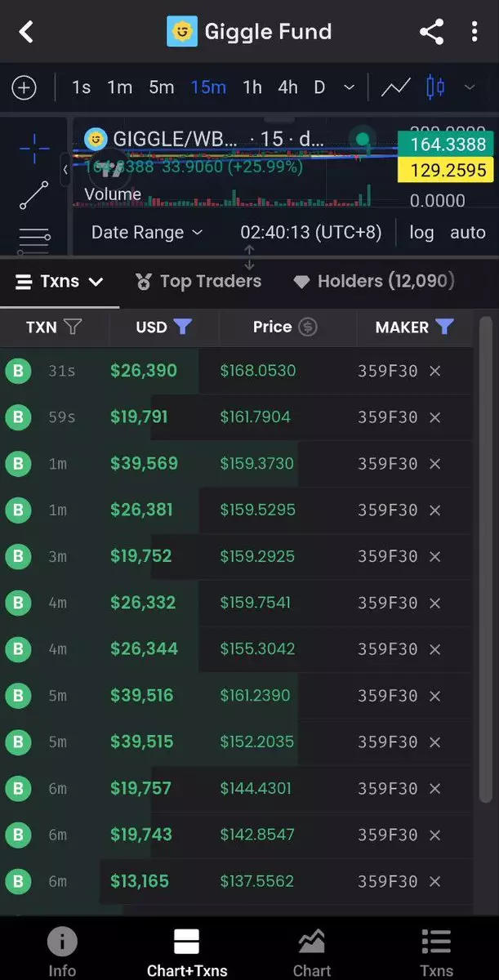499x980 pixels.
Task: Open the Info tab in the bottom bar
Action: 62,951
